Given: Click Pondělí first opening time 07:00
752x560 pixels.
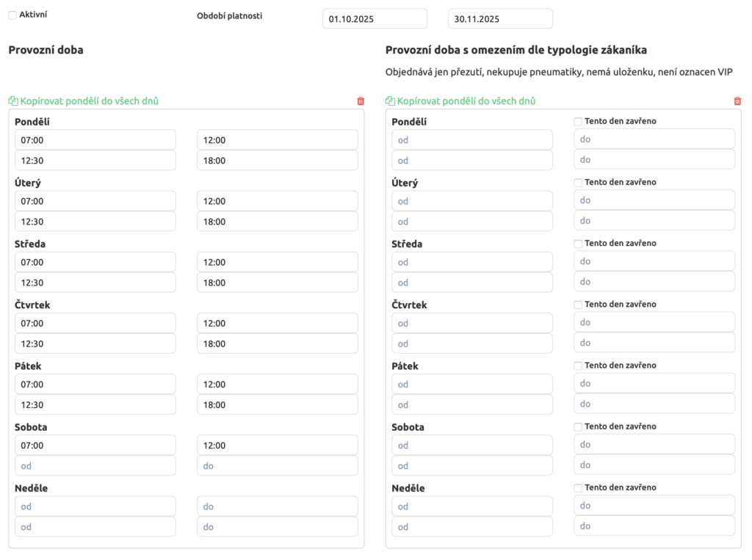Looking at the screenshot, I should 95,140.
